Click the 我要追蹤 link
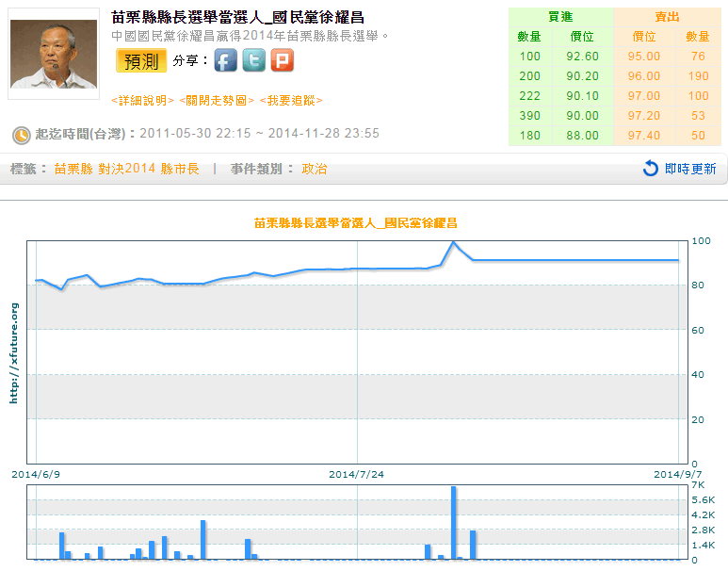 [x=291, y=101]
